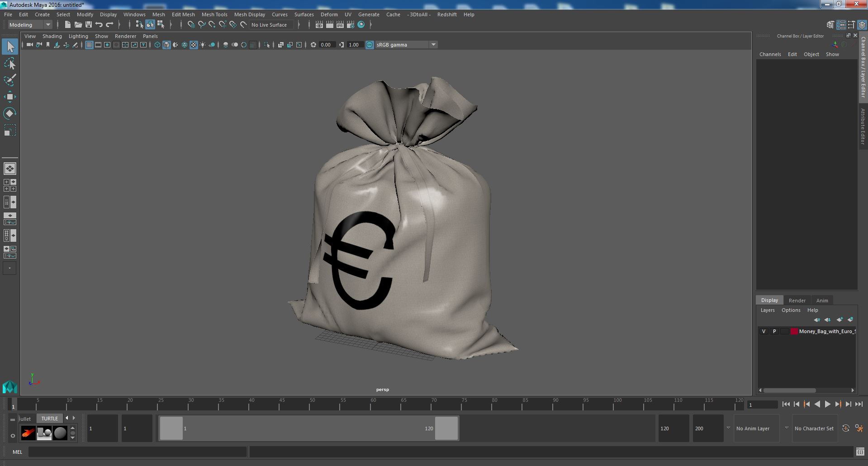Undo last action using toolbar arrow
868x466 pixels.
pos(99,25)
